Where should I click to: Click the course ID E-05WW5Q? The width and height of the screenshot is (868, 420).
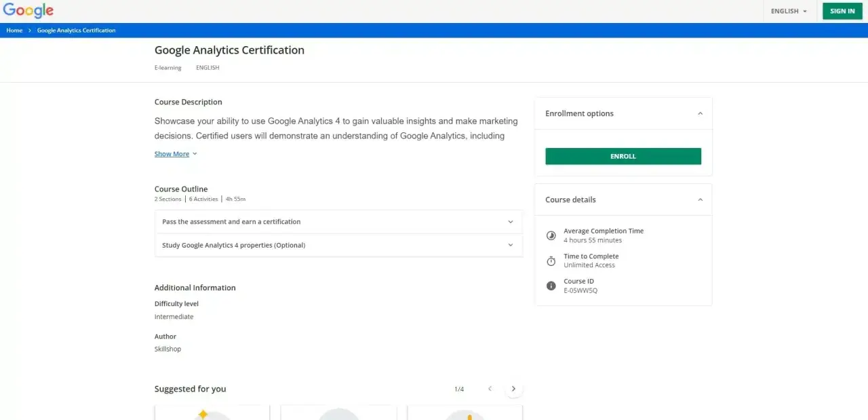580,290
